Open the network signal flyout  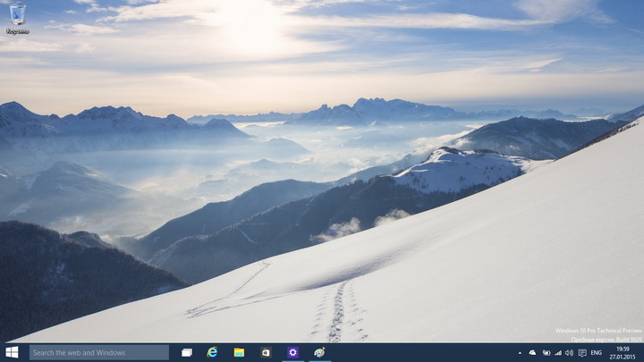558,353
